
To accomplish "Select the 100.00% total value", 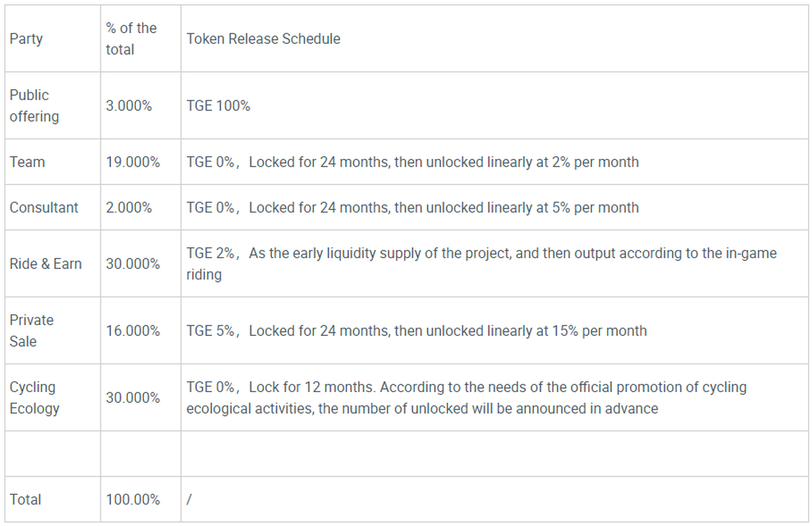I will coord(133,500).
